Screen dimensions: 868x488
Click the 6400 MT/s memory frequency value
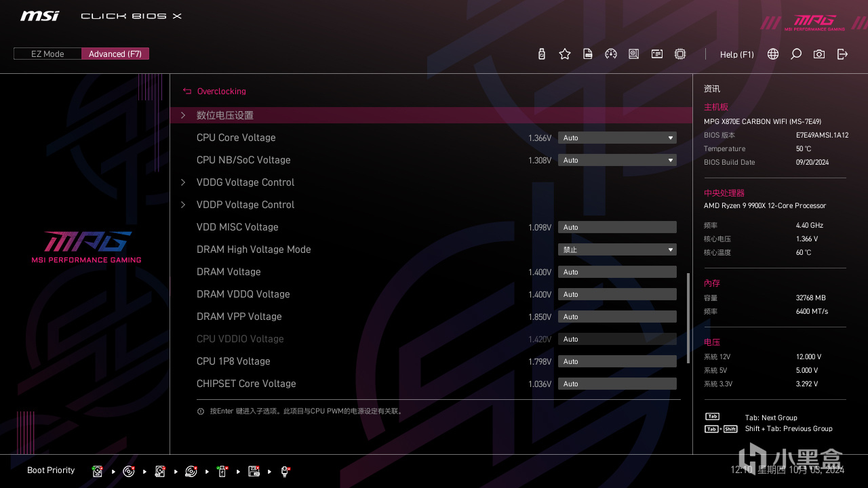coord(812,312)
